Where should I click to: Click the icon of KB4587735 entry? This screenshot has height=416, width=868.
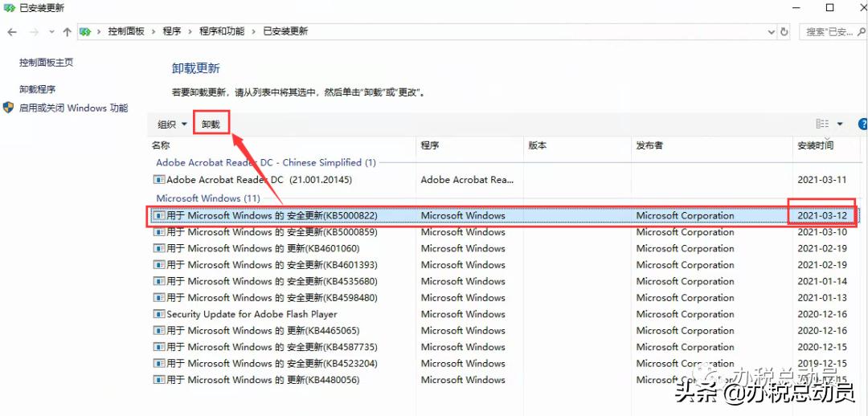coord(159,348)
